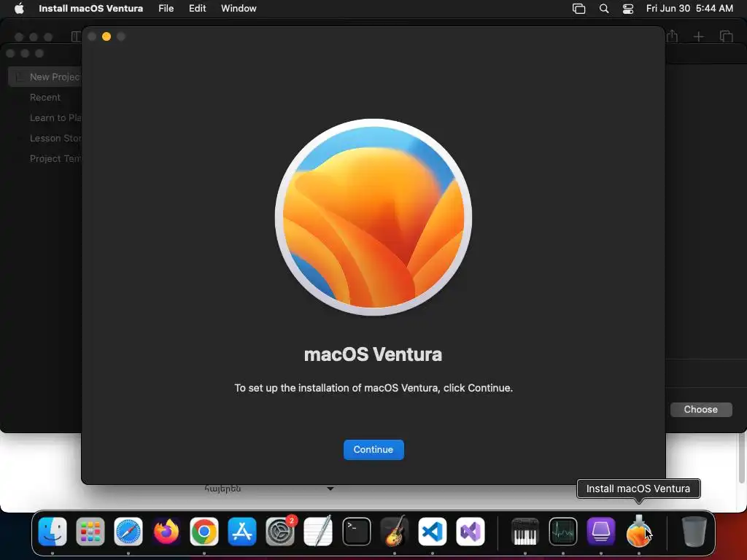747x560 pixels.
Task: Open TextEdit from the Dock
Action: coord(318,532)
